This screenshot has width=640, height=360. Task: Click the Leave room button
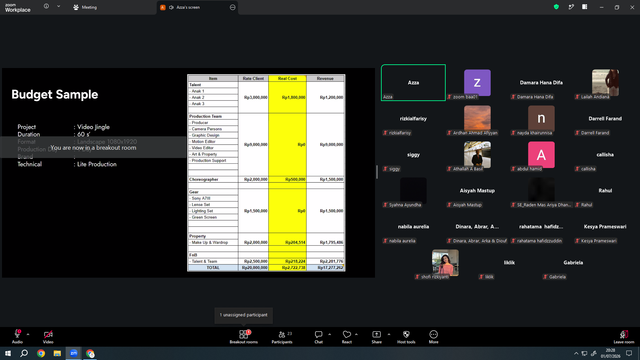624,337
